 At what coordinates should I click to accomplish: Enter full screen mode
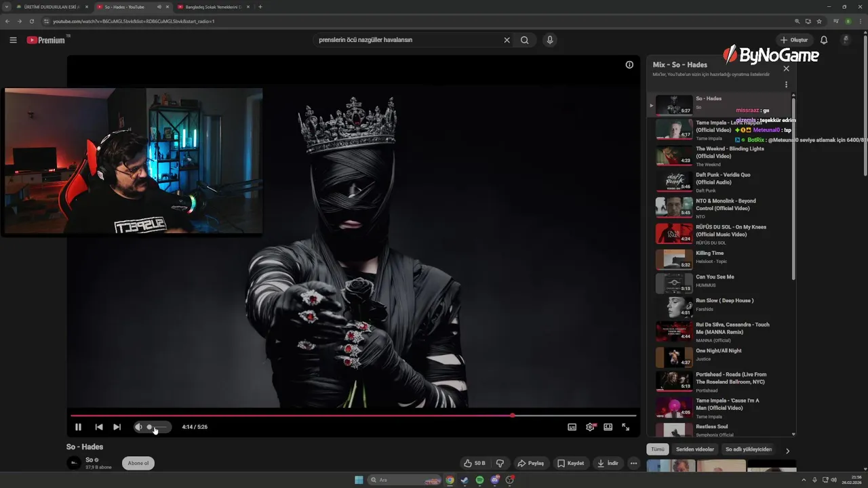click(x=626, y=427)
